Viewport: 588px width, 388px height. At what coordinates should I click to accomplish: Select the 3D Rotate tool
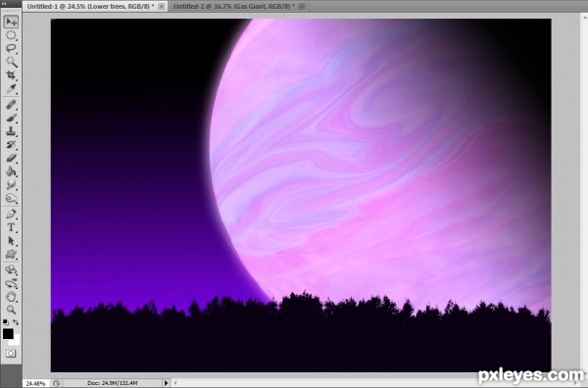pyautogui.click(x=11, y=269)
